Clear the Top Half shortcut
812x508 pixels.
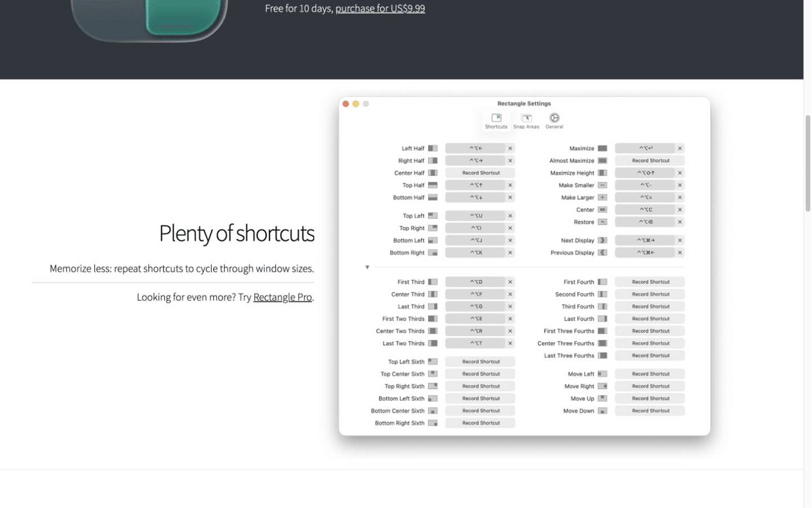point(510,185)
